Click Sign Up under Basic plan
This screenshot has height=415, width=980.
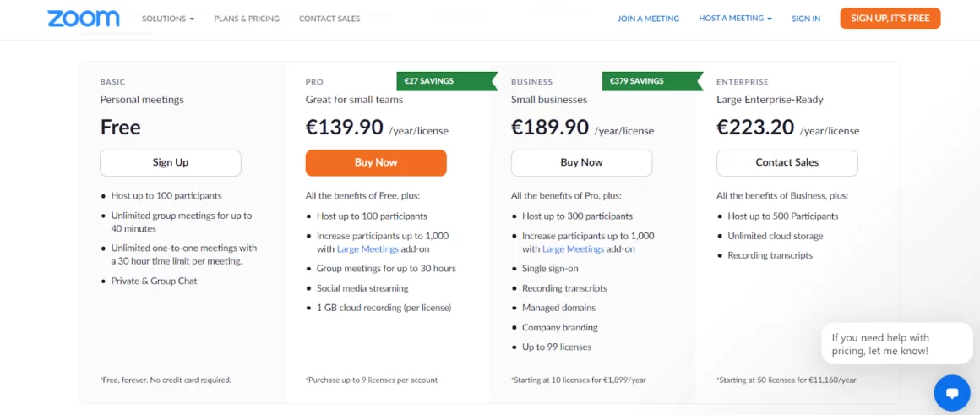coord(171,162)
